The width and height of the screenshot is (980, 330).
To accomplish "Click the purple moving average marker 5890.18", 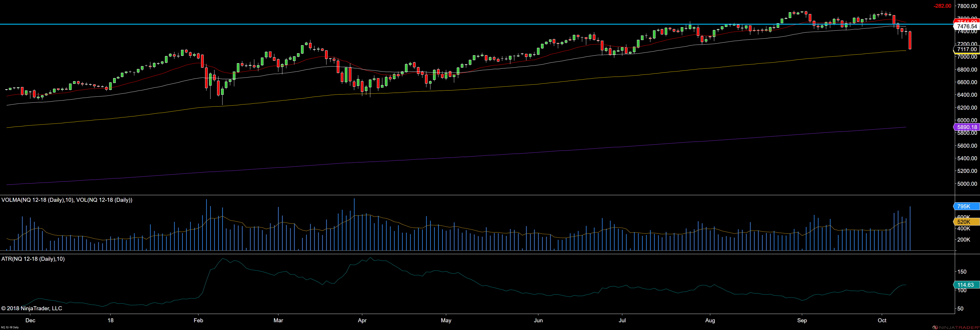I will (x=966, y=127).
